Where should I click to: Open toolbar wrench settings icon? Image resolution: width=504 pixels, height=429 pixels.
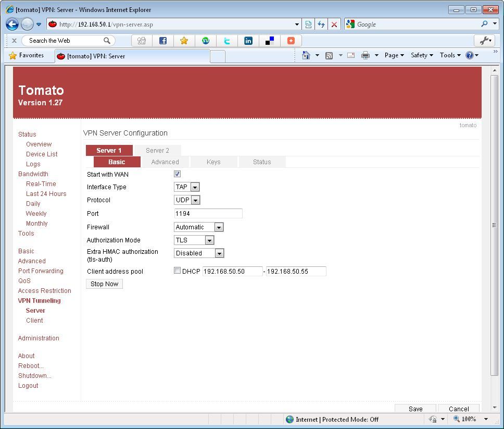pyautogui.click(x=484, y=41)
